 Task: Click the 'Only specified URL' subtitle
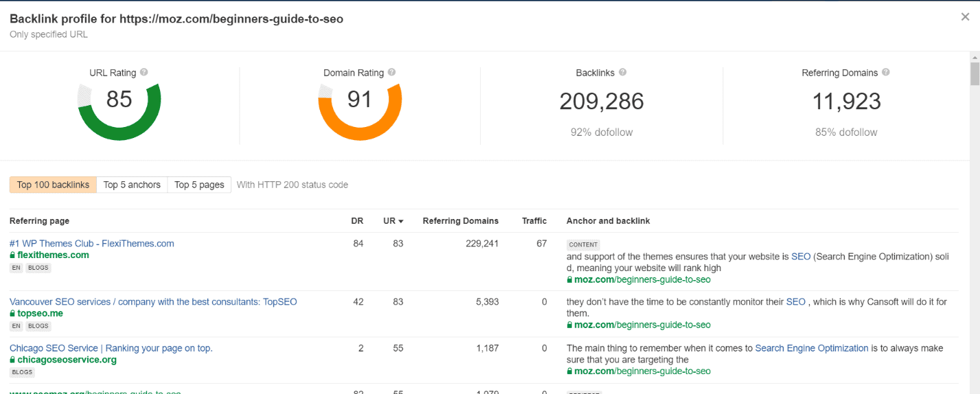coord(49,34)
